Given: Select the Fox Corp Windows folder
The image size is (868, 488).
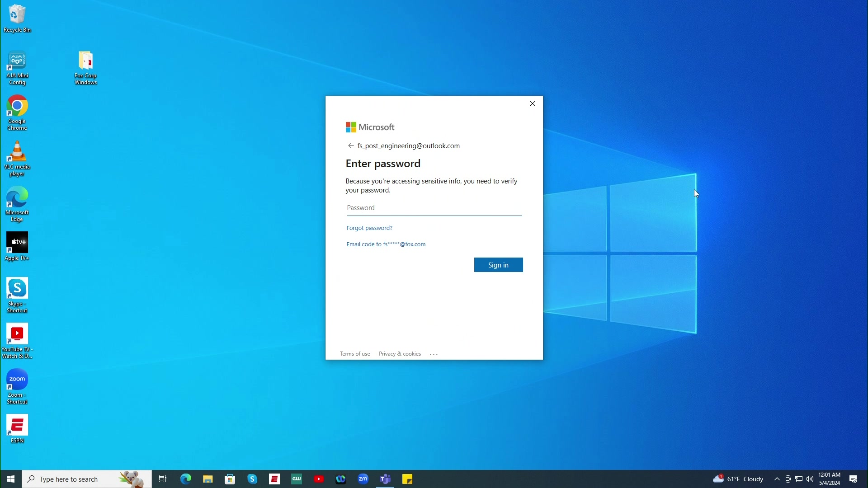Looking at the screenshot, I should tap(85, 68).
